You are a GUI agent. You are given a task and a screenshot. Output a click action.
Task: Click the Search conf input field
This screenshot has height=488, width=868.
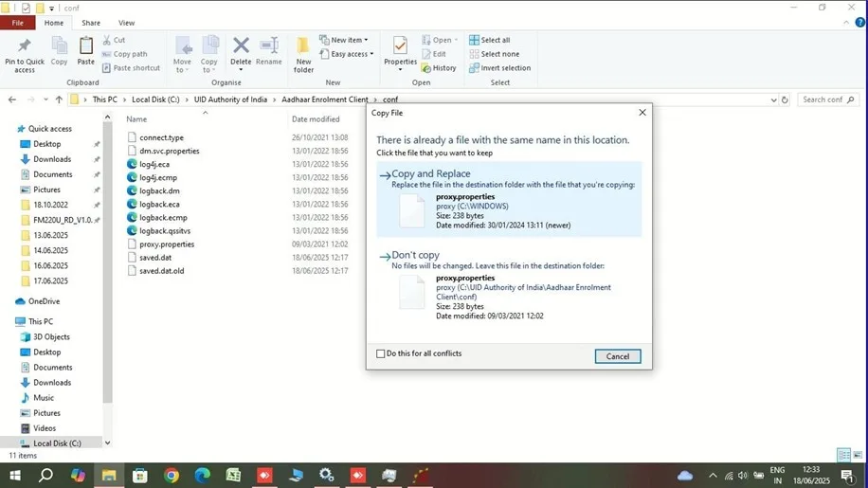click(827, 99)
